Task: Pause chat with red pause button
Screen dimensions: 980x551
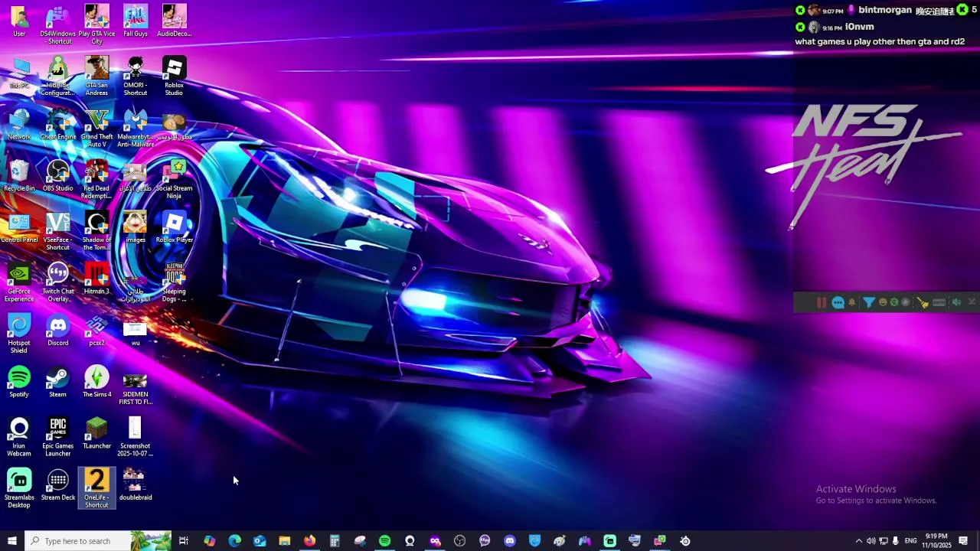Action: (x=822, y=302)
